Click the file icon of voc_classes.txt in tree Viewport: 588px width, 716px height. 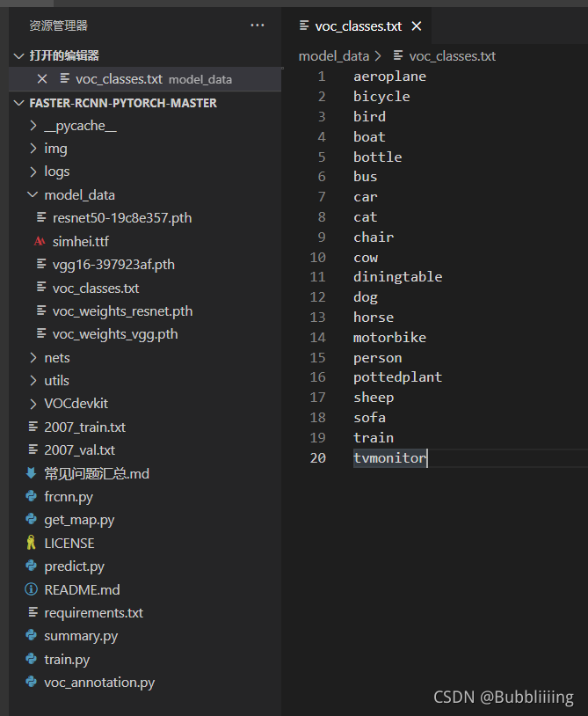coord(41,288)
